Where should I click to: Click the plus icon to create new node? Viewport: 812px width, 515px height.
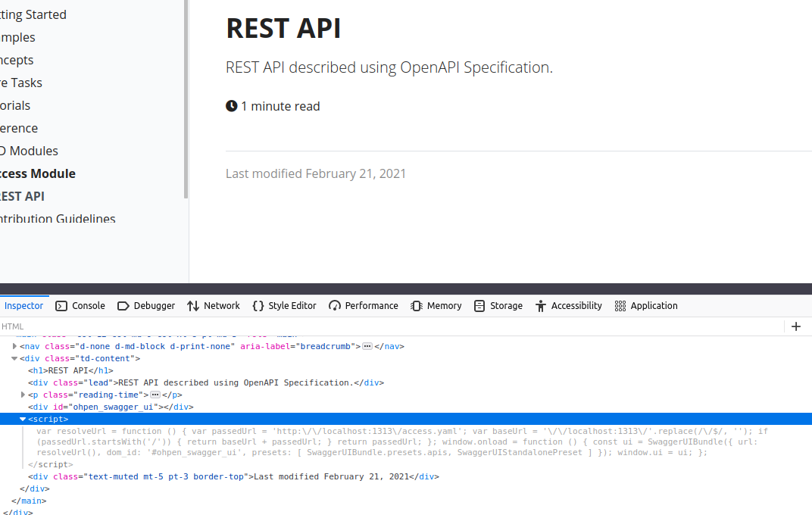[796, 326]
